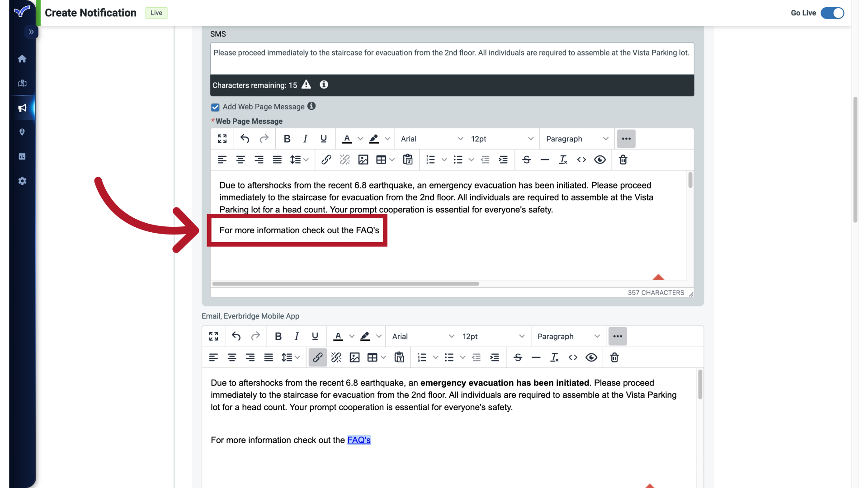Paste as text in Web Page Message editor
This screenshot has width=868, height=488.
408,160
